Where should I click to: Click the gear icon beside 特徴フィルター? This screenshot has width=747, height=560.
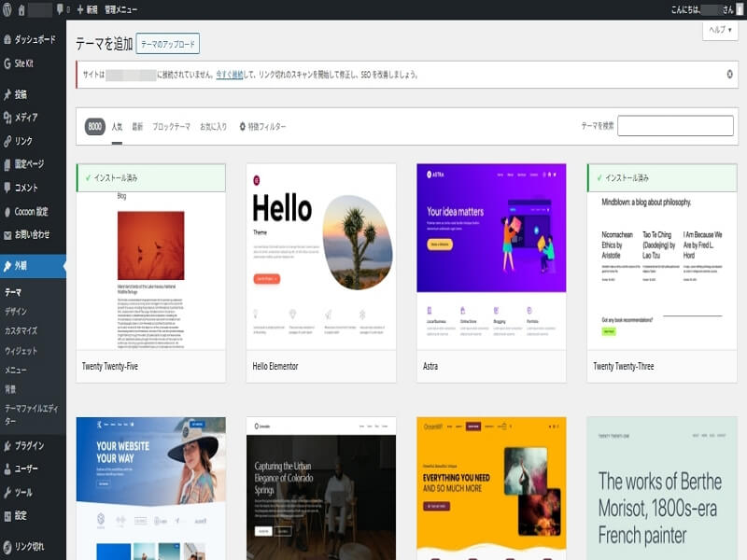(243, 126)
